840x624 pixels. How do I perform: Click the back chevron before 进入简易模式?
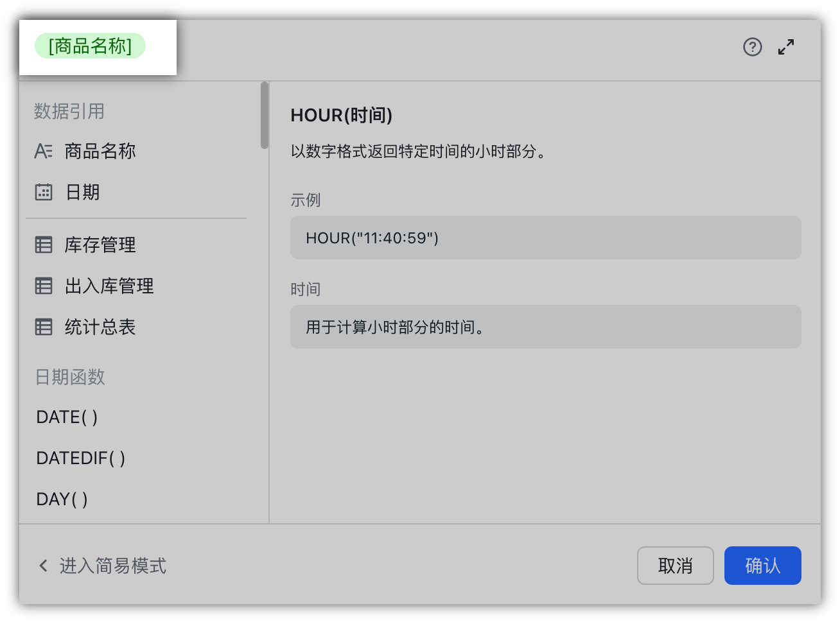click(42, 566)
